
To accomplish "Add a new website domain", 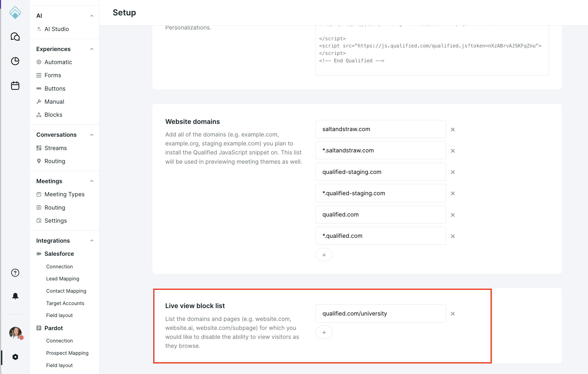I will (x=324, y=255).
